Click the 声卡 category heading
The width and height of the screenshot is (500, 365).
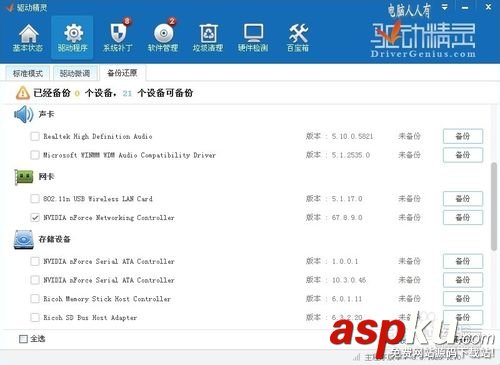(x=46, y=114)
